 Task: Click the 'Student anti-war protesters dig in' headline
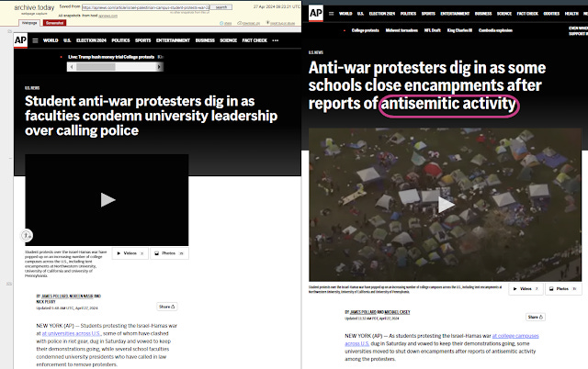click(x=151, y=116)
